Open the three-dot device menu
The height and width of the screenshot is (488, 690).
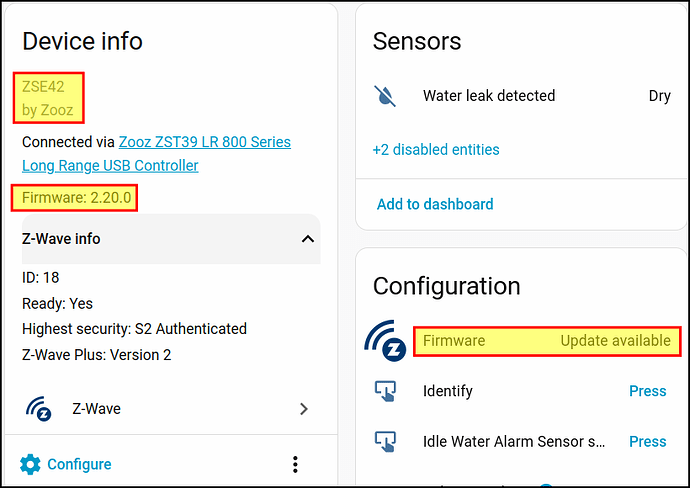click(x=295, y=464)
